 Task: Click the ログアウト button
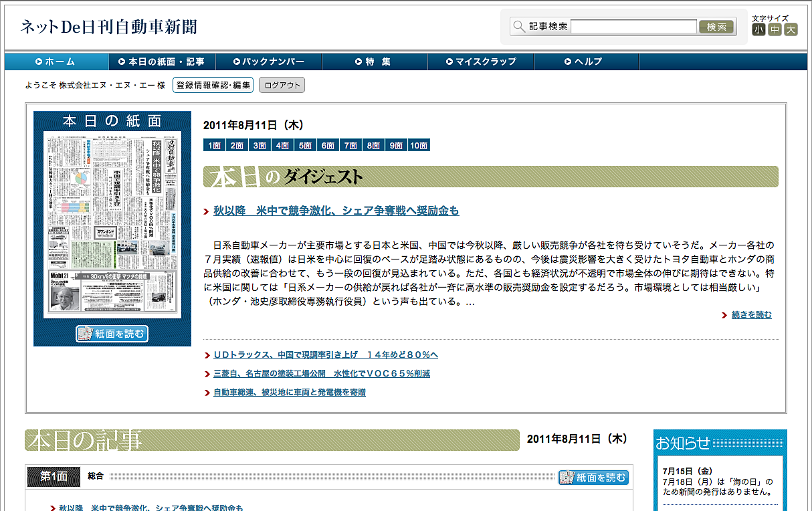[x=282, y=85]
